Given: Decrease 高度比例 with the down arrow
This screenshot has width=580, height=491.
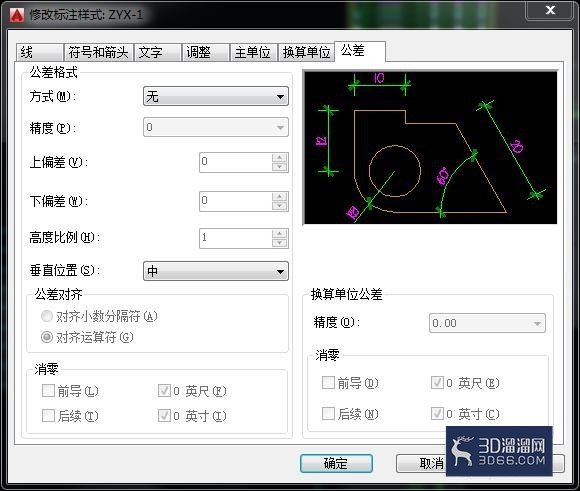Looking at the screenshot, I should coord(280,242).
